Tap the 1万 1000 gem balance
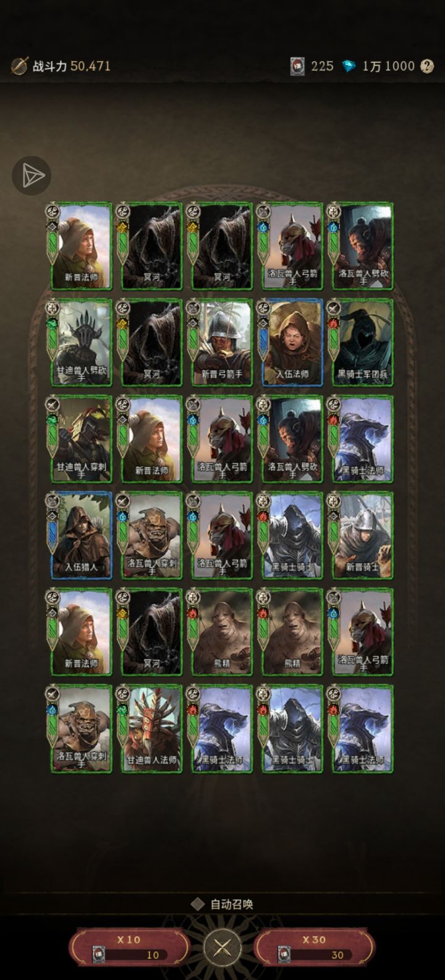 click(x=388, y=66)
